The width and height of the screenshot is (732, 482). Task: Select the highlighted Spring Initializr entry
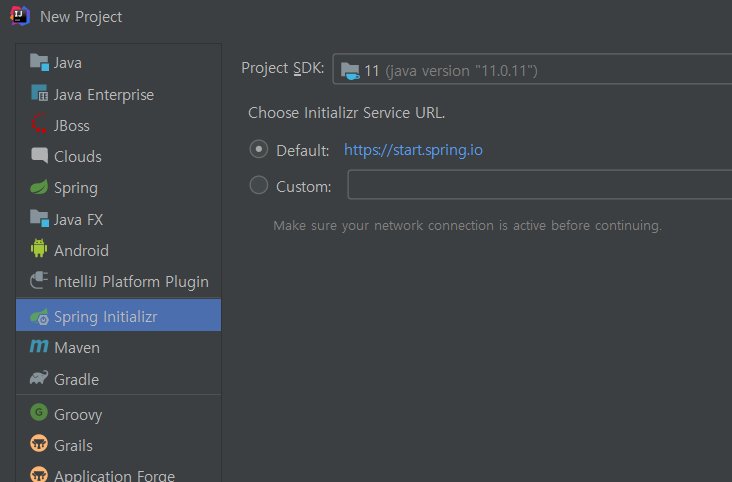[x=119, y=315]
